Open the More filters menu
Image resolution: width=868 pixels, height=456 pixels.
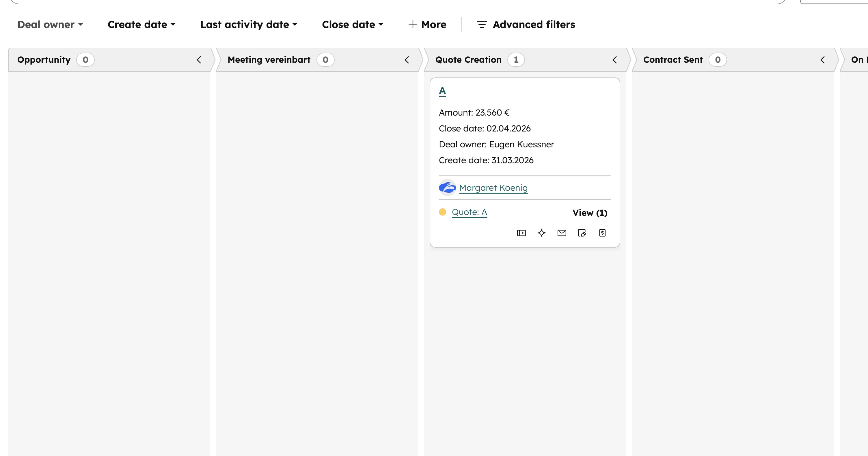427,24
